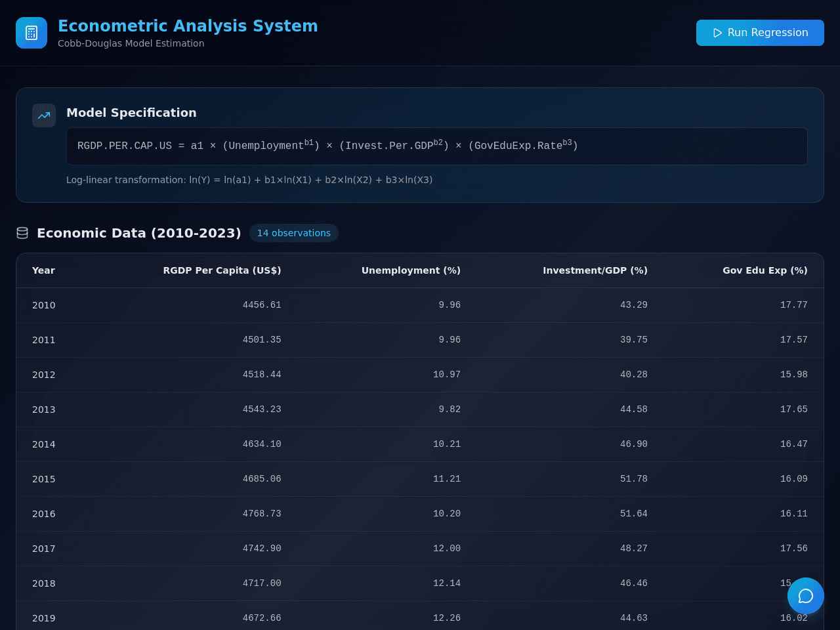
Task: Click education expenditure value 17.56
Action: tap(794, 549)
